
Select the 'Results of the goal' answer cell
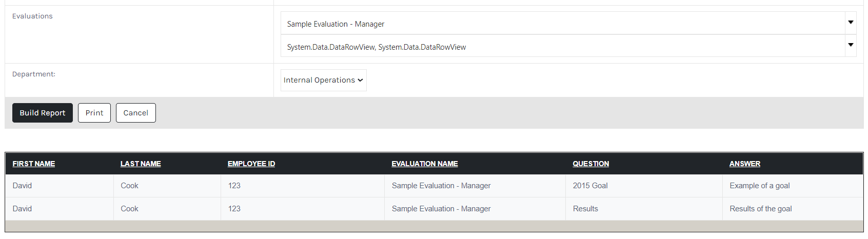pos(793,209)
